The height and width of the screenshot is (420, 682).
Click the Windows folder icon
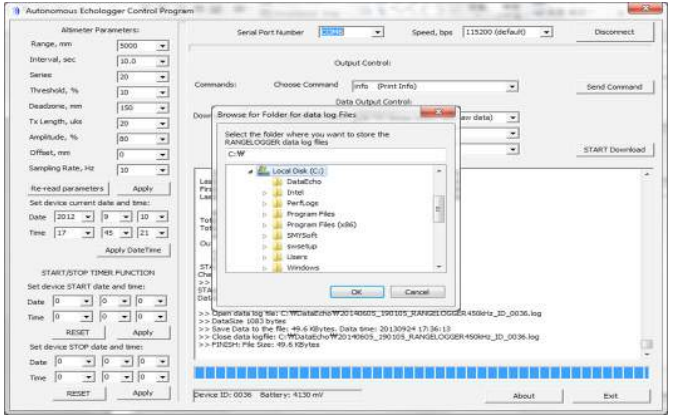click(277, 268)
